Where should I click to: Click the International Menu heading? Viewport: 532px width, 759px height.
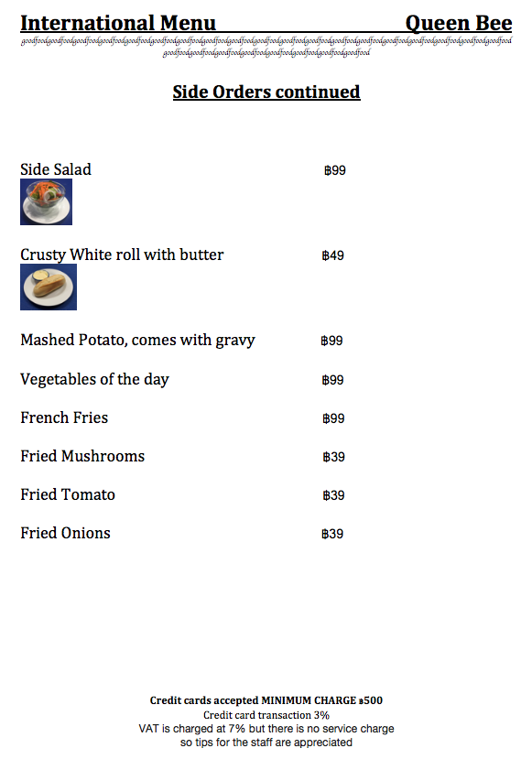pyautogui.click(x=118, y=23)
